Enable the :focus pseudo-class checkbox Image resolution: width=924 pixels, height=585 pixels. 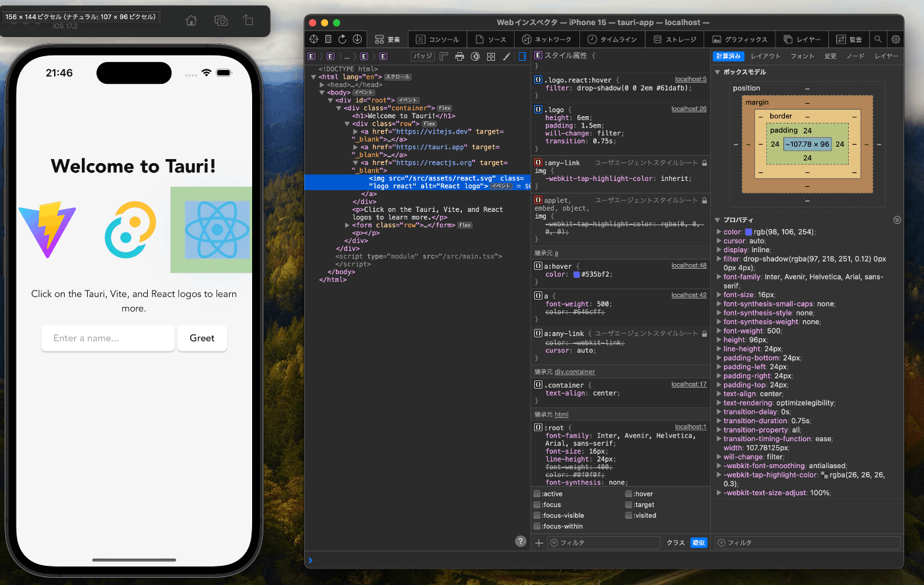pos(537,504)
